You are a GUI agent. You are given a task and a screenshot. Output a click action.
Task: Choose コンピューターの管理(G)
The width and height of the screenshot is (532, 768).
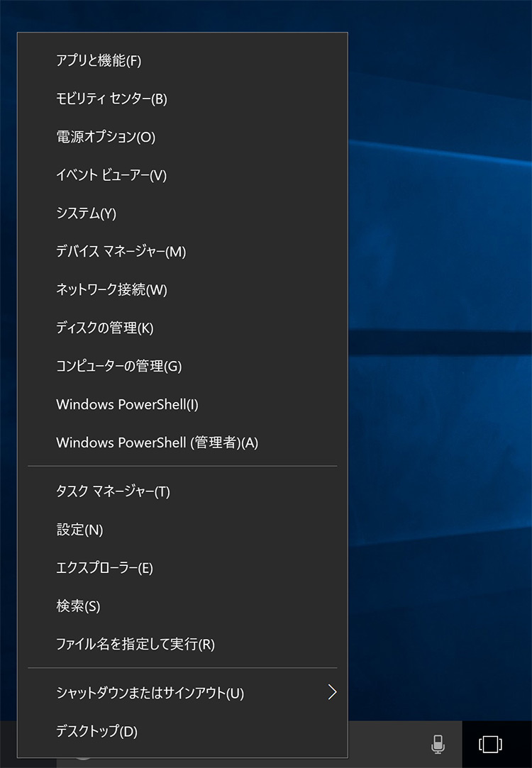(x=118, y=367)
